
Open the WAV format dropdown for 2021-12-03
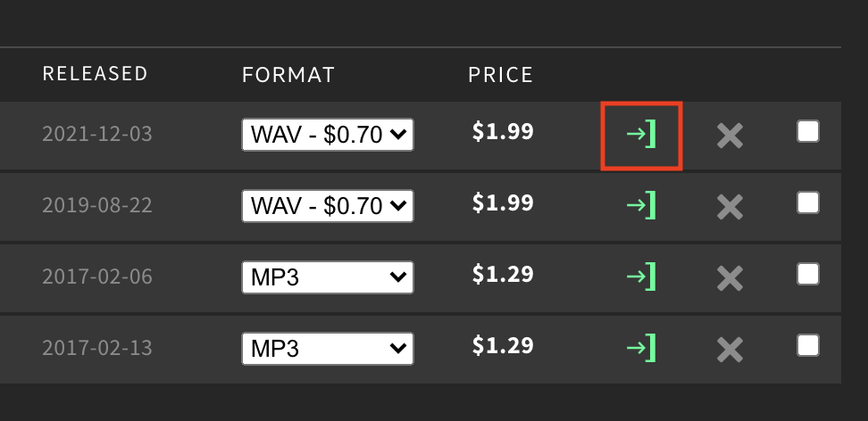[328, 135]
